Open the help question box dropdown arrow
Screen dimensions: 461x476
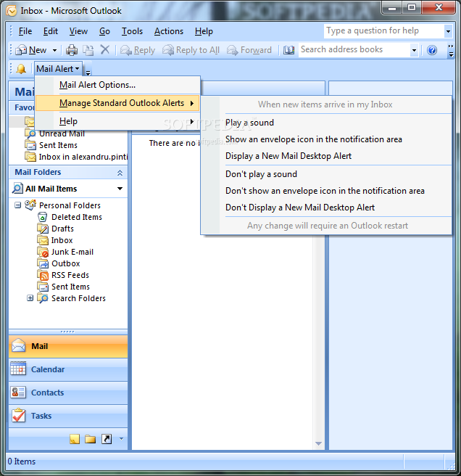click(x=448, y=31)
